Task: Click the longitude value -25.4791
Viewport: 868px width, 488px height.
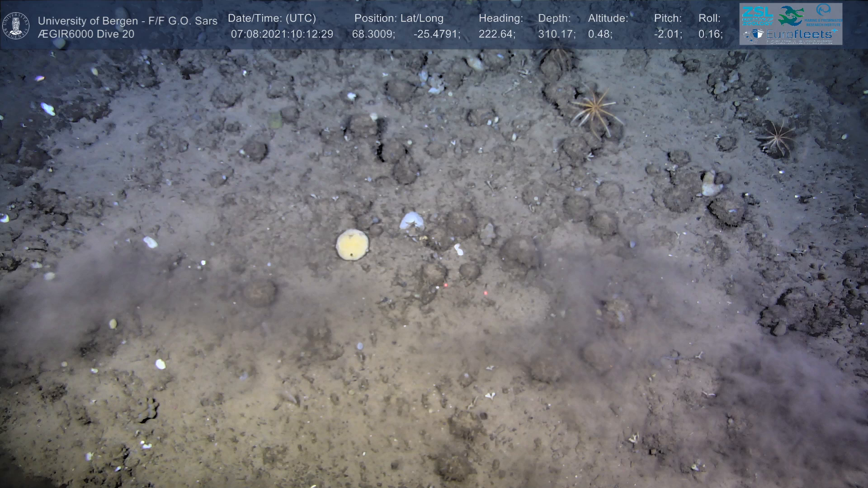Action: click(436, 34)
